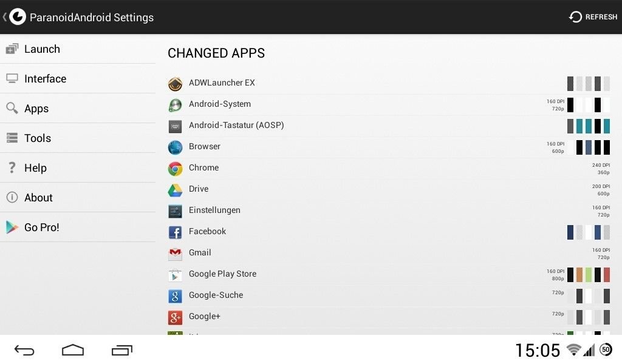Click the Play Store icon beside Go Pro!
This screenshot has height=364, width=622.
12,227
